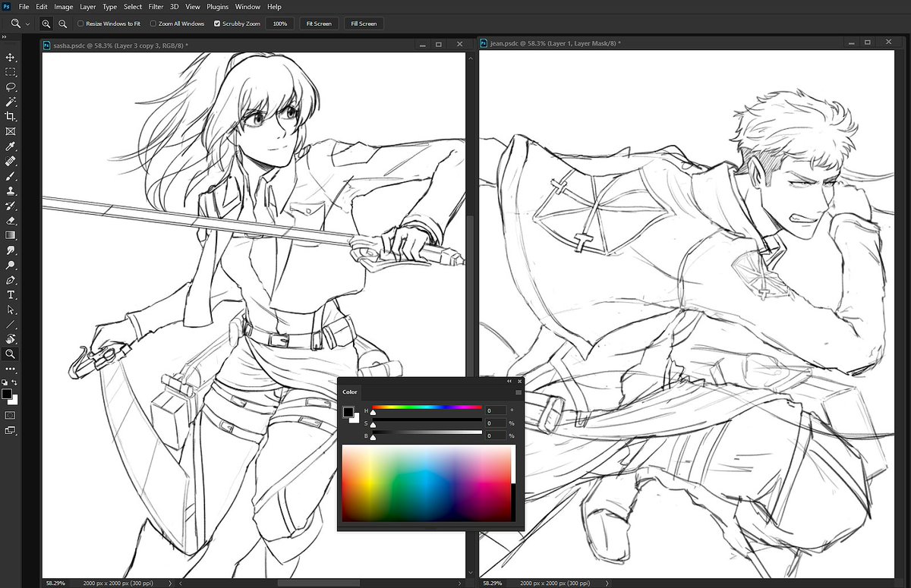Click the H value field in Color panel
The image size is (911, 588).
coord(496,410)
